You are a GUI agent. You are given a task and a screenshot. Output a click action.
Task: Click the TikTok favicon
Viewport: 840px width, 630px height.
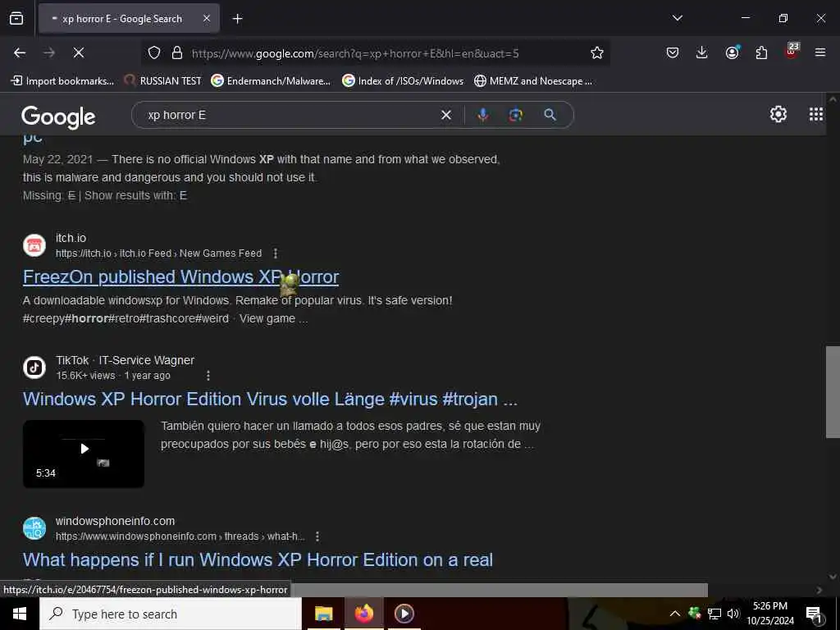34,367
